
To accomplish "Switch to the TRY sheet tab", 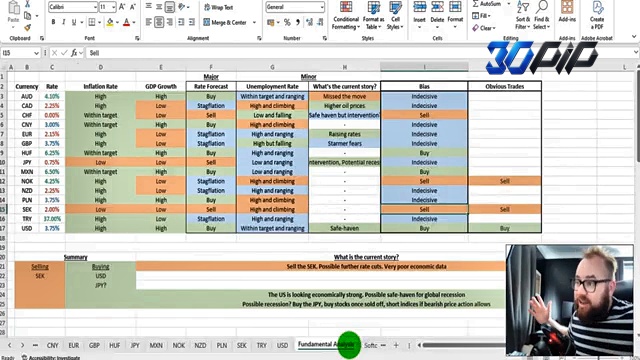I will pos(262,345).
